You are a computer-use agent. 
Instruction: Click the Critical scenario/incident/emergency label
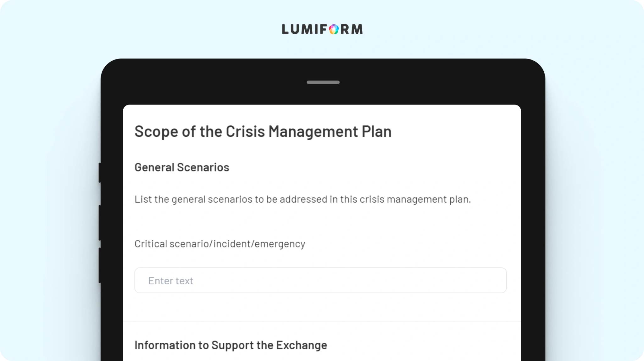(x=220, y=244)
